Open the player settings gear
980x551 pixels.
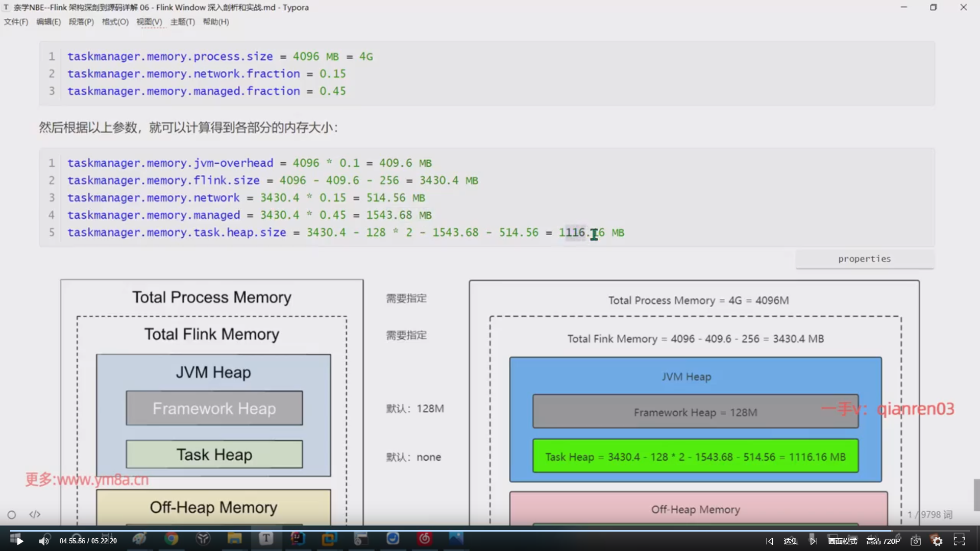938,541
